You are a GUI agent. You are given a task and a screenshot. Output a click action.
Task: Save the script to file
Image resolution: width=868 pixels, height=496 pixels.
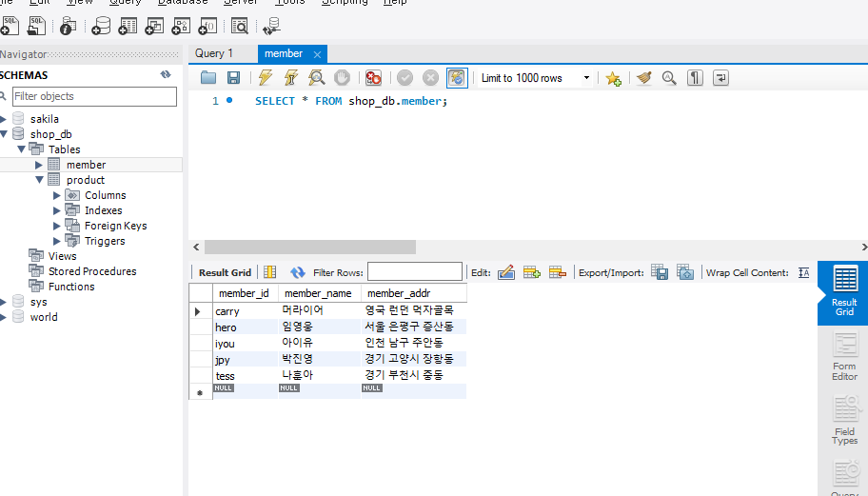point(233,77)
